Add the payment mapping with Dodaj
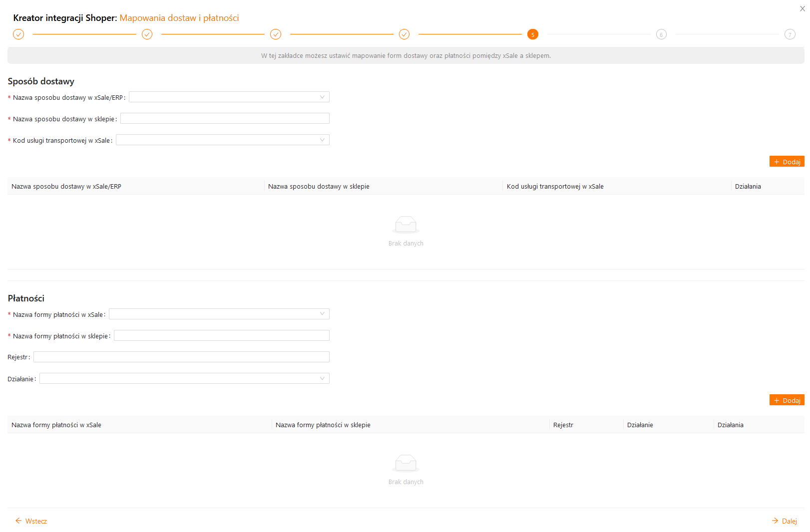810x532 pixels. point(787,400)
